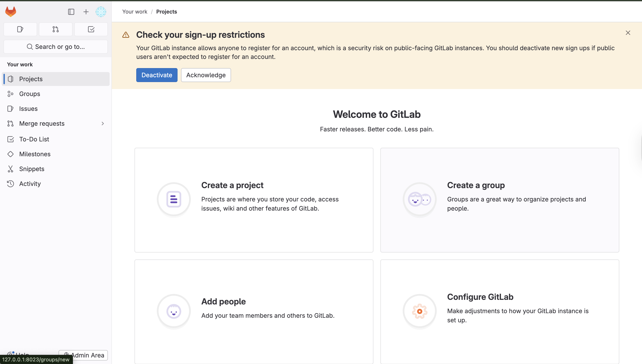642x364 pixels.
Task: Click the Deactivate button
Action: [157, 75]
